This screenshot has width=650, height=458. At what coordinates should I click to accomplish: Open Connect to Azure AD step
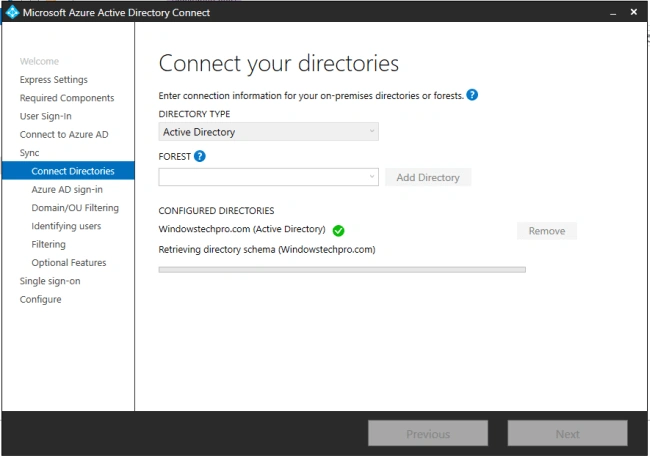(64, 134)
